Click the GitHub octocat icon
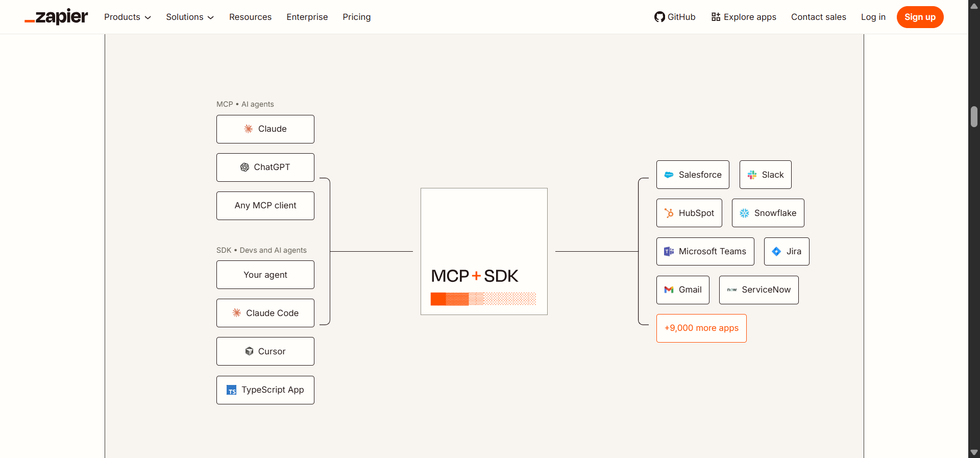This screenshot has height=458, width=980. 659,17
